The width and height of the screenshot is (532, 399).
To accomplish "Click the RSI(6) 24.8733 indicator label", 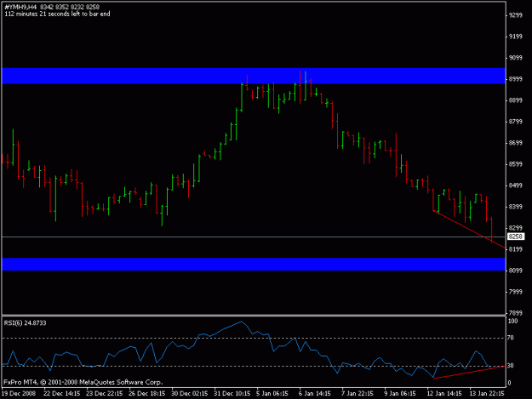I will coord(25,323).
